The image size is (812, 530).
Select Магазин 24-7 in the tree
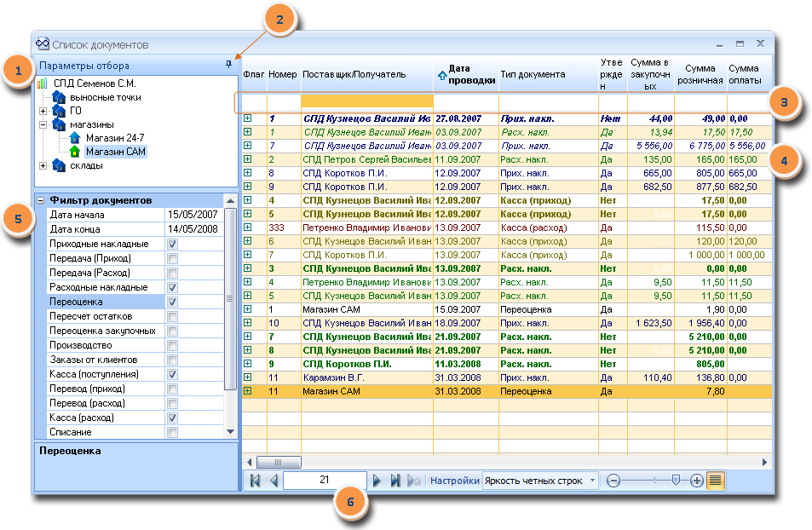point(115,138)
